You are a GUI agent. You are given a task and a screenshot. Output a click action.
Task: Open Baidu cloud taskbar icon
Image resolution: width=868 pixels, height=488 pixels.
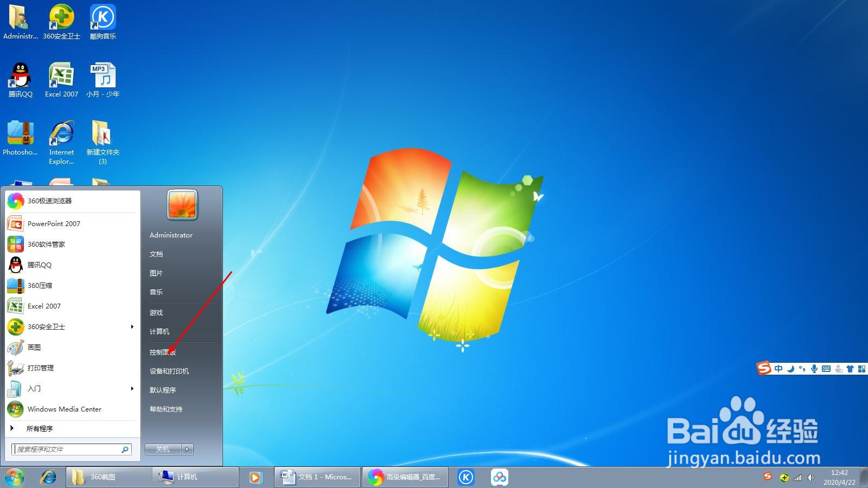click(500, 477)
